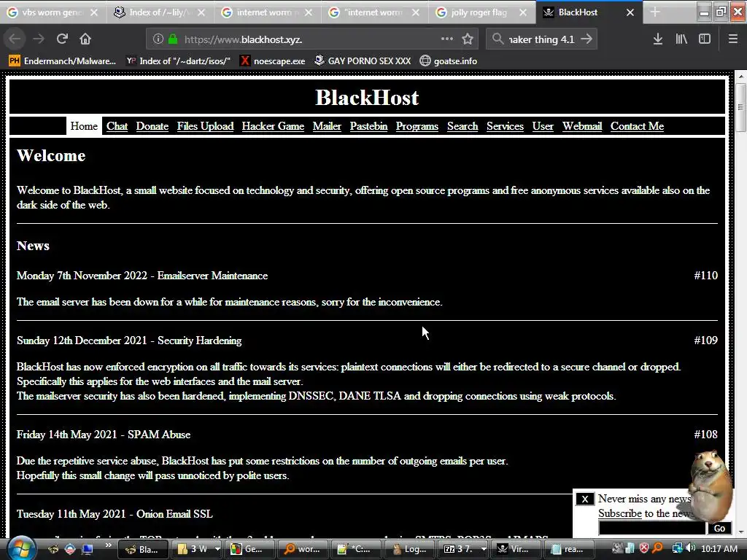747x560 pixels.
Task: Open the Windows Start orb
Action: point(21,548)
